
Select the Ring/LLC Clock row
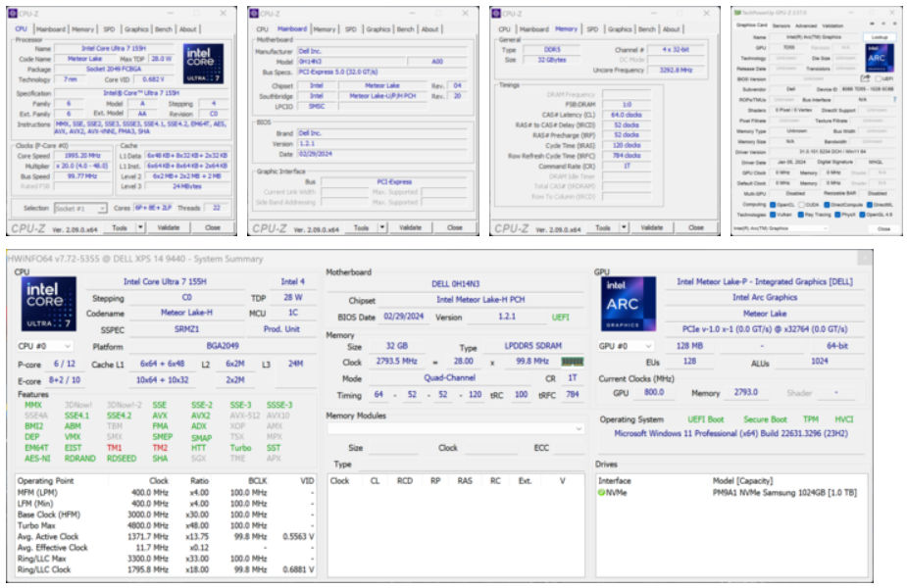pyautogui.click(x=166, y=569)
